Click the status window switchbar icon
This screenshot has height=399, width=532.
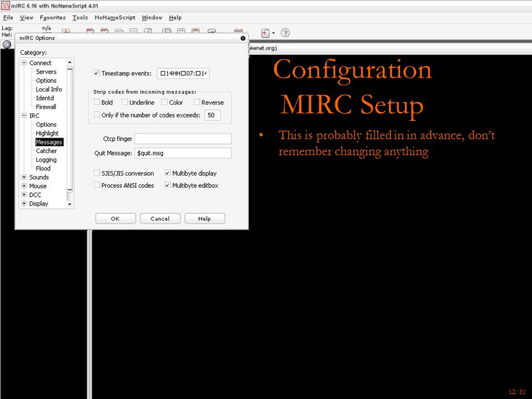tap(7, 44)
